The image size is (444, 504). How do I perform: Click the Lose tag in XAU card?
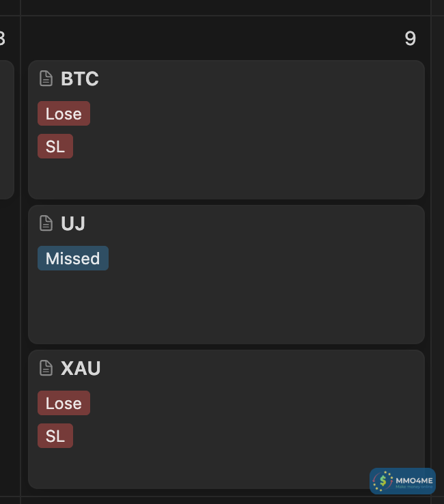[64, 404]
